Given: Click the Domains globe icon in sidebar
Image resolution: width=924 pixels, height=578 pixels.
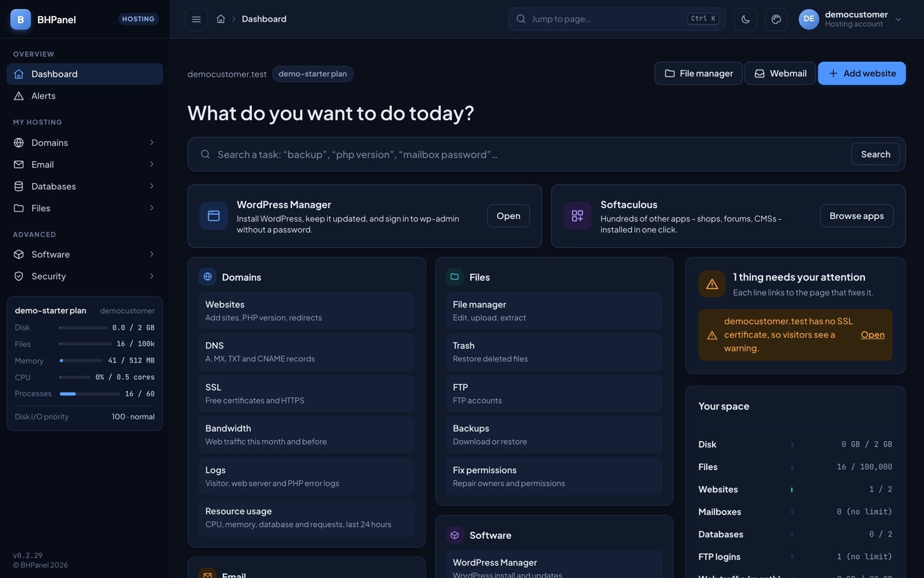Looking at the screenshot, I should click(19, 143).
